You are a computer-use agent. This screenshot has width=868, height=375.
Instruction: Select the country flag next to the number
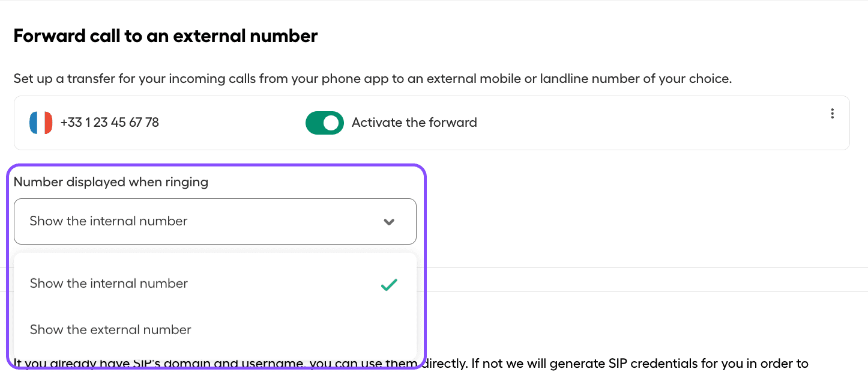(x=40, y=123)
